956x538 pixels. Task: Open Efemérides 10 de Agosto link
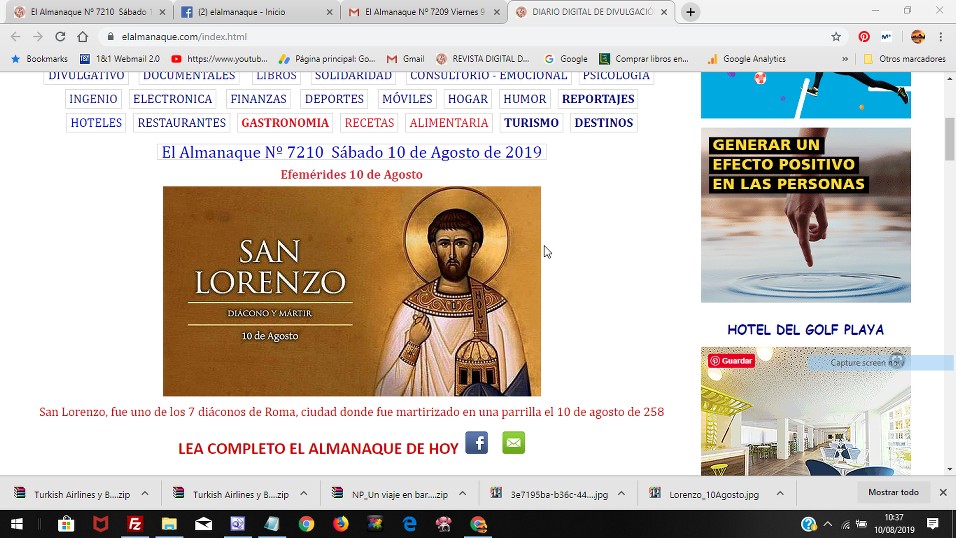pos(352,174)
